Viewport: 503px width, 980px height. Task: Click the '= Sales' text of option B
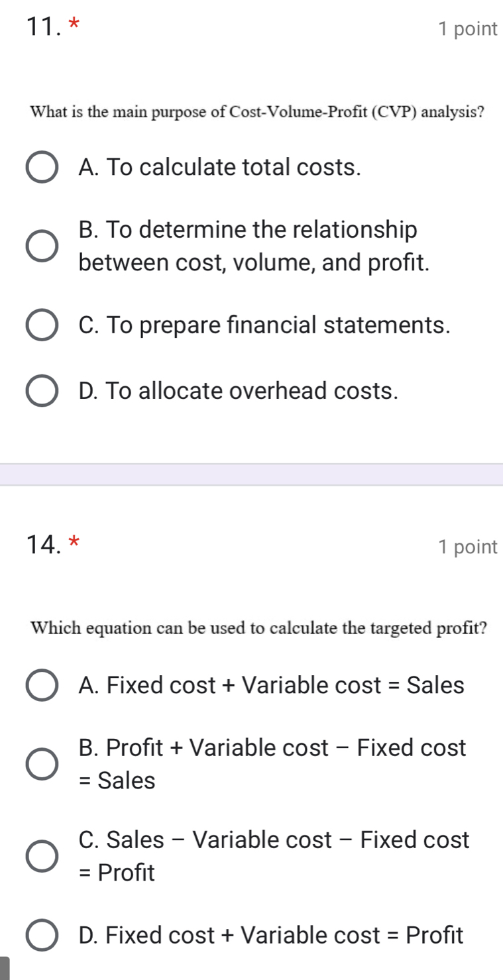[117, 781]
